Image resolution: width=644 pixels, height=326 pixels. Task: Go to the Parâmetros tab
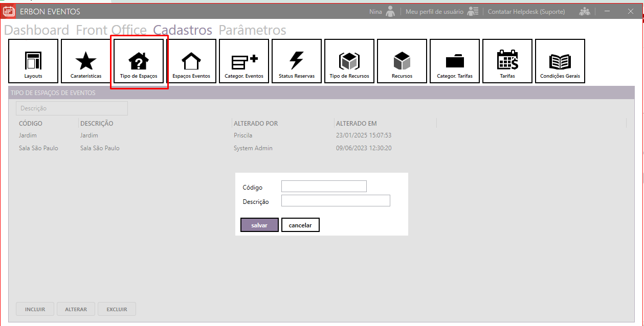252,30
